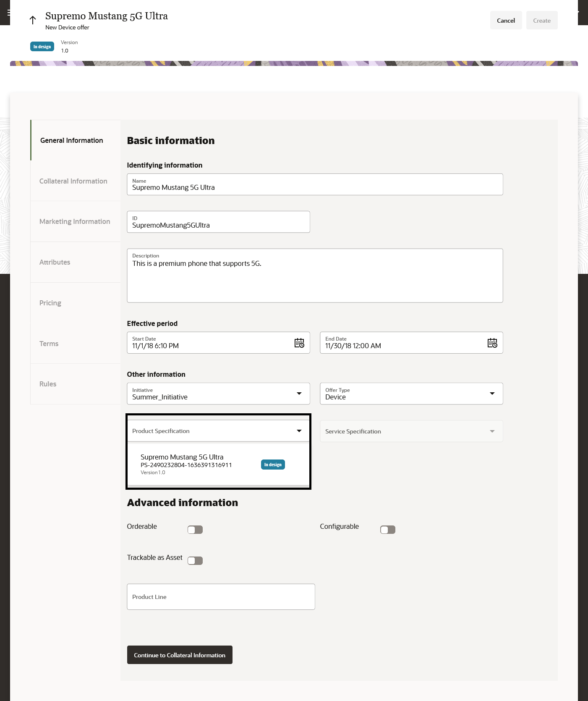
Task: Collapse the Product Specification dropdown
Action: click(299, 431)
